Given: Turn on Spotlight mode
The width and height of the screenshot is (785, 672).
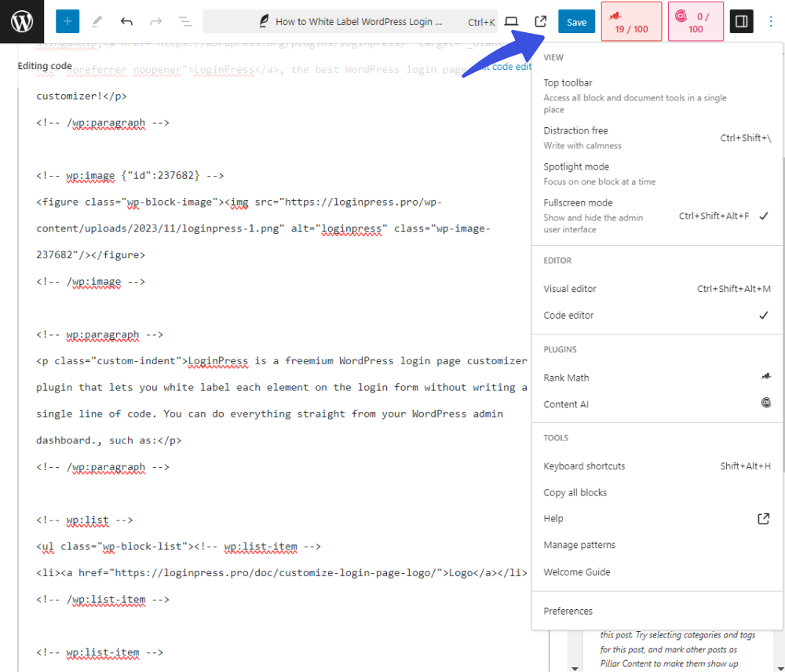Looking at the screenshot, I should pyautogui.click(x=657, y=173).
